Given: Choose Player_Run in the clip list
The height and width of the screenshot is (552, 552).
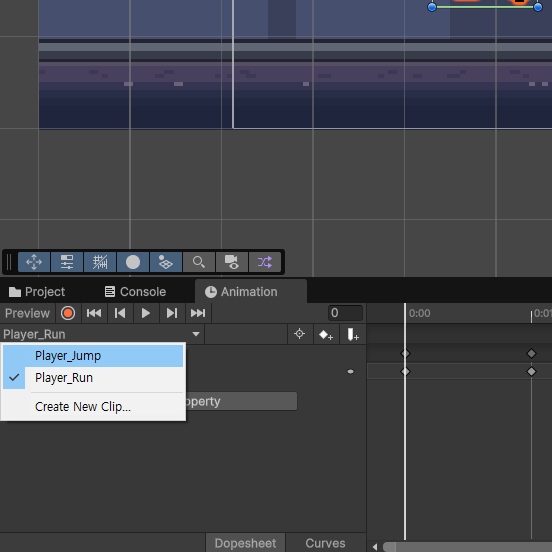Looking at the screenshot, I should pyautogui.click(x=93, y=378).
